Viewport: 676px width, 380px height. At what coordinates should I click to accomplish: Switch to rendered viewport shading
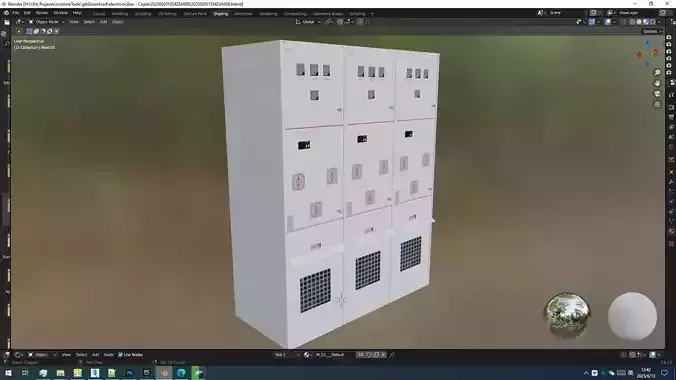click(x=653, y=22)
